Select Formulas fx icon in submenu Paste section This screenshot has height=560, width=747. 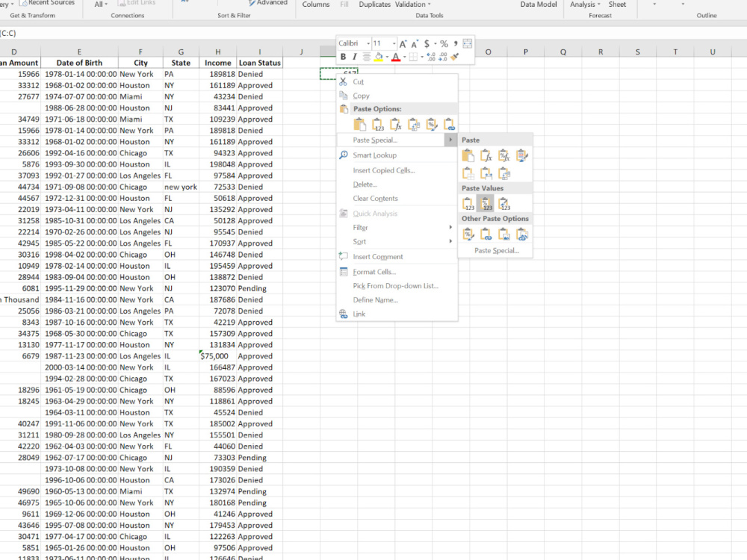pos(486,156)
